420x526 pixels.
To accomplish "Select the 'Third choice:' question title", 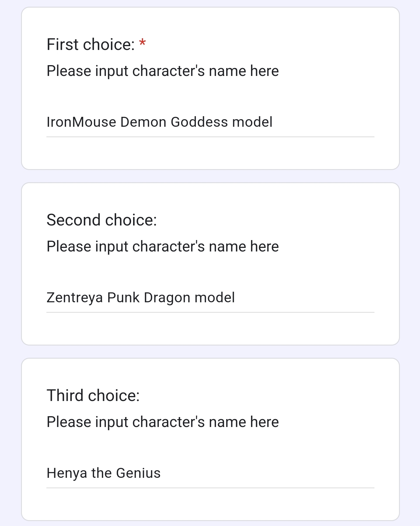I will 93,395.
